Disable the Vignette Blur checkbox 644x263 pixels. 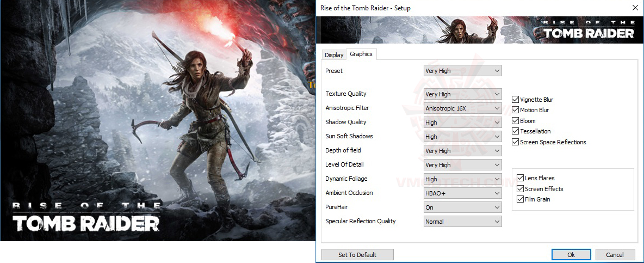pyautogui.click(x=515, y=100)
